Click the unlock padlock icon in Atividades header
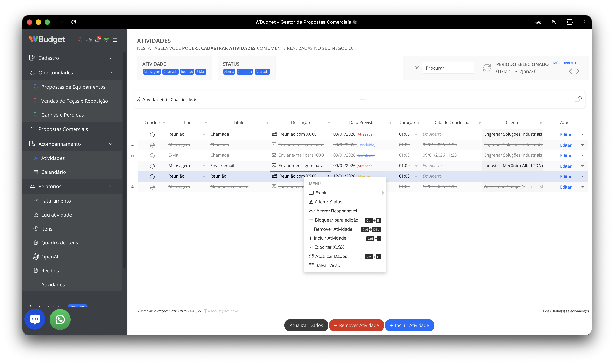614x364 pixels. pos(578,99)
